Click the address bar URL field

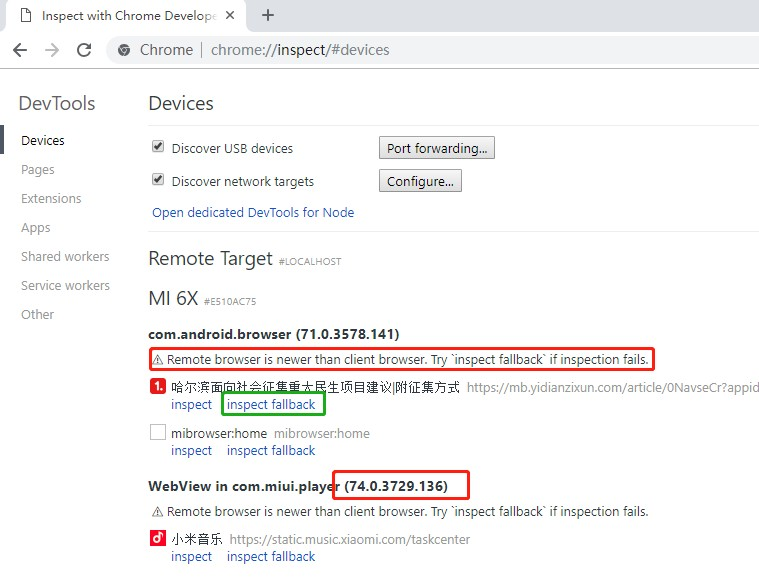click(400, 50)
